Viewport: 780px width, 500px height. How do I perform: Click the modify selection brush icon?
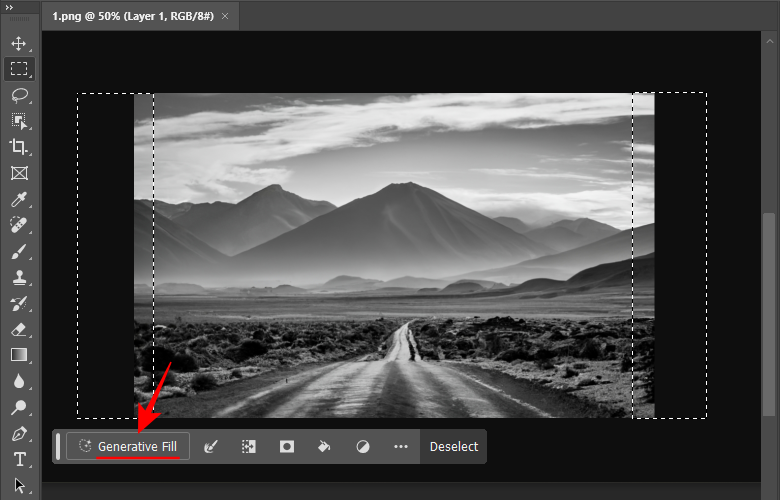[211, 447]
